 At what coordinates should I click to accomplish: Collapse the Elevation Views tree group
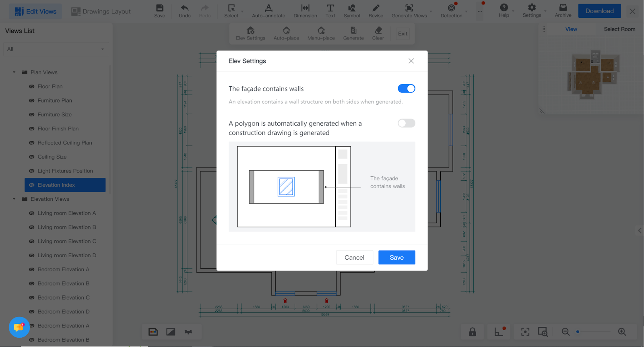14,199
